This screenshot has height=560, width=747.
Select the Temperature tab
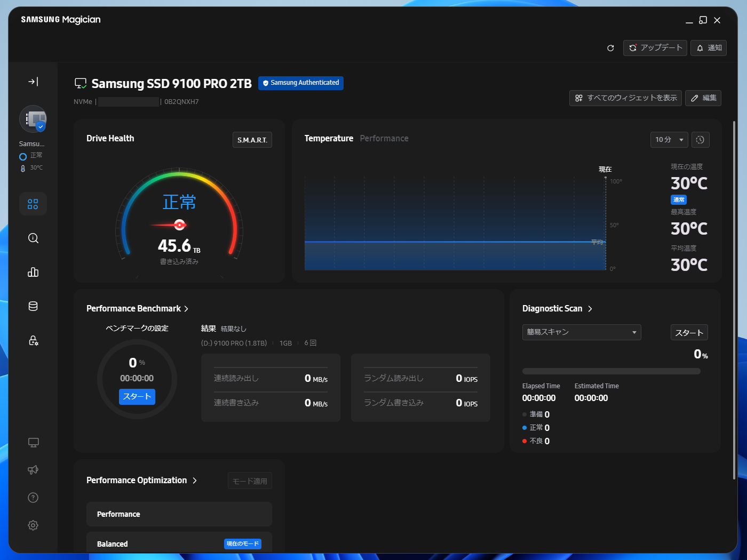coord(329,139)
